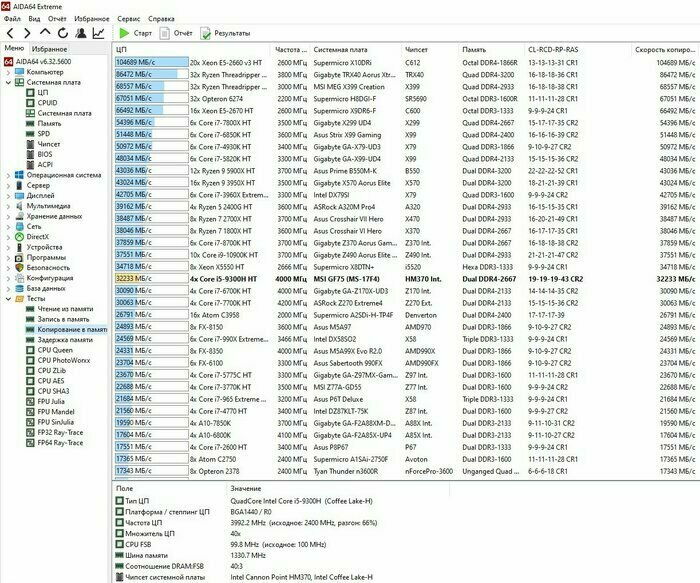Click the Отчёт toolbar button

[176, 33]
